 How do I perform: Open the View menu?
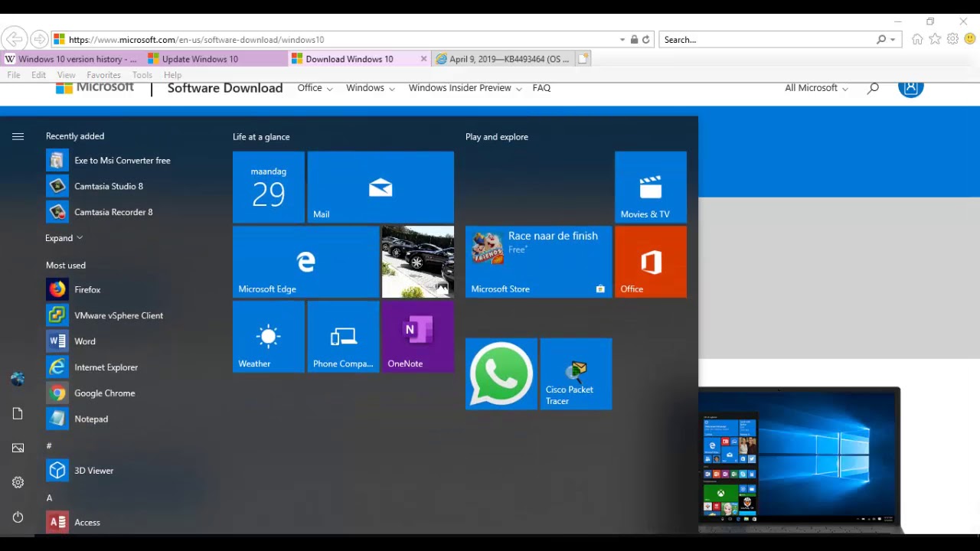click(66, 75)
